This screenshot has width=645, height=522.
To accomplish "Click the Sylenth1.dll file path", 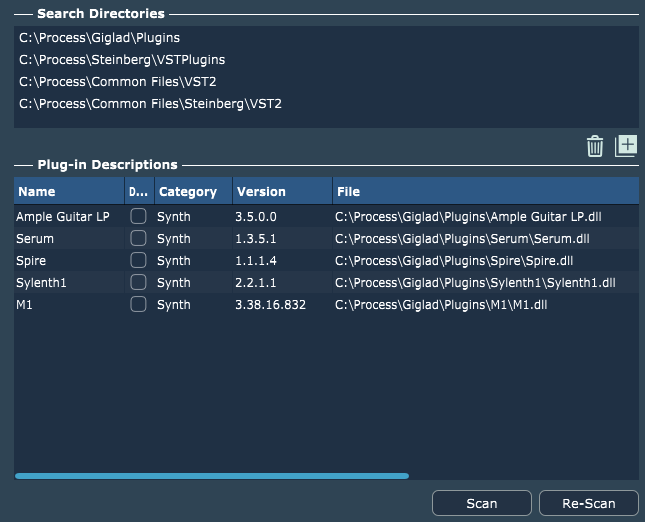I will [475, 283].
